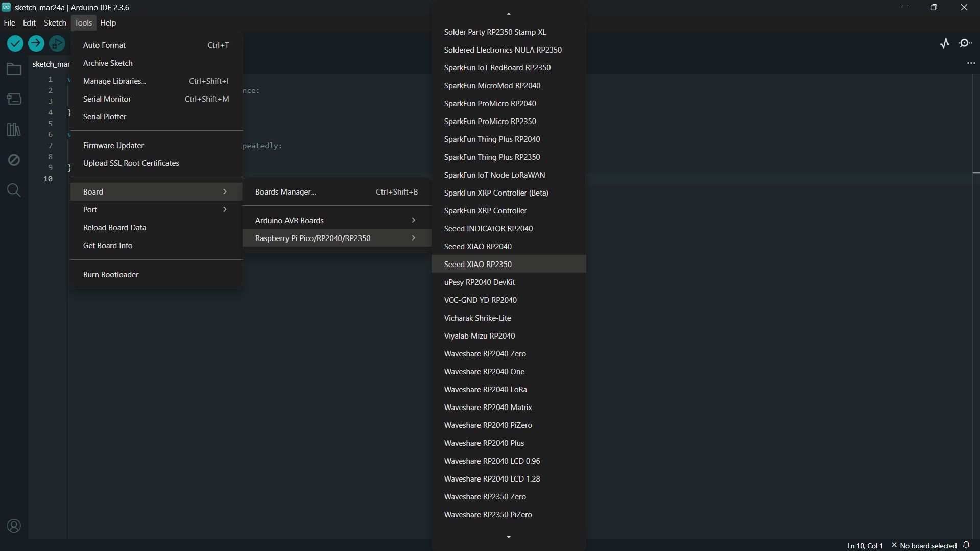
Task: Open Boards Manager from Board submenu
Action: [x=337, y=192]
